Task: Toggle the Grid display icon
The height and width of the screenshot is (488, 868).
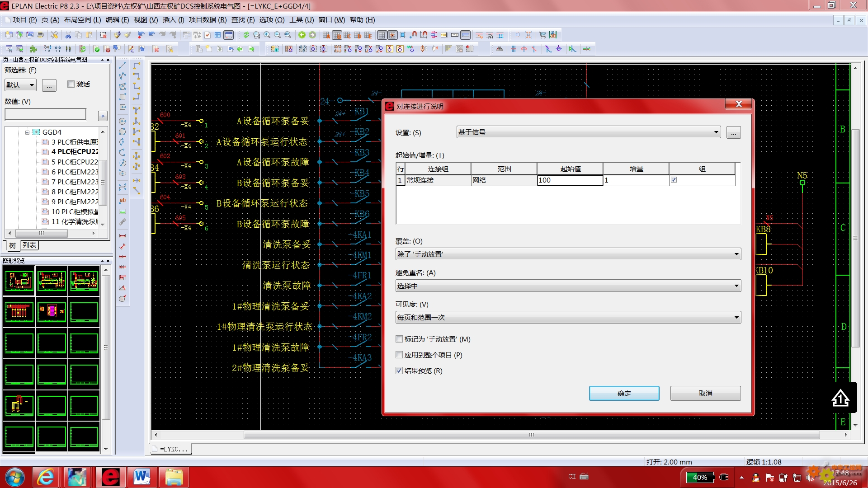Action: tap(382, 35)
